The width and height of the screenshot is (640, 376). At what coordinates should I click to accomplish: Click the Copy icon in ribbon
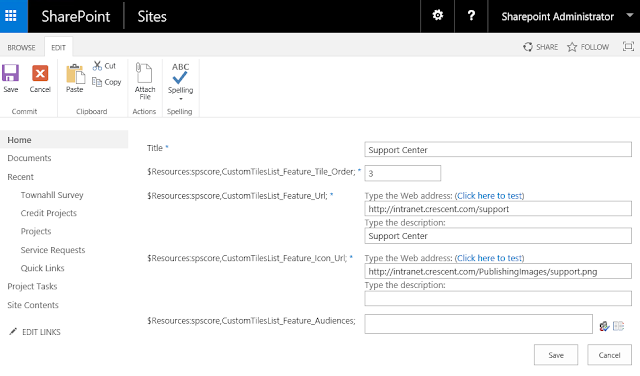click(97, 82)
